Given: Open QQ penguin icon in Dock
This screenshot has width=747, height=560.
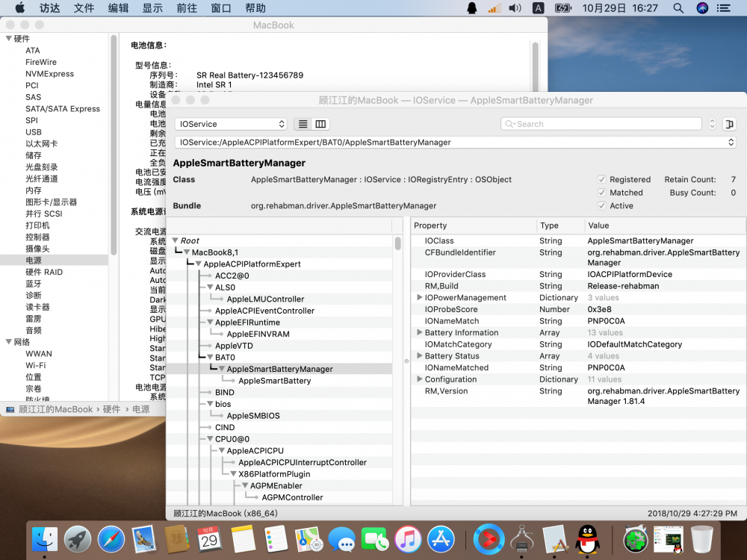Looking at the screenshot, I should pyautogui.click(x=588, y=539).
